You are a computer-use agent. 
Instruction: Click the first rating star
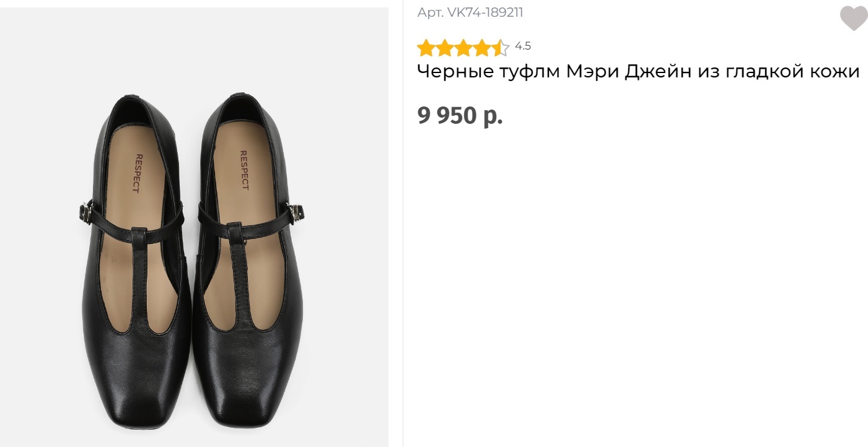pyautogui.click(x=426, y=48)
